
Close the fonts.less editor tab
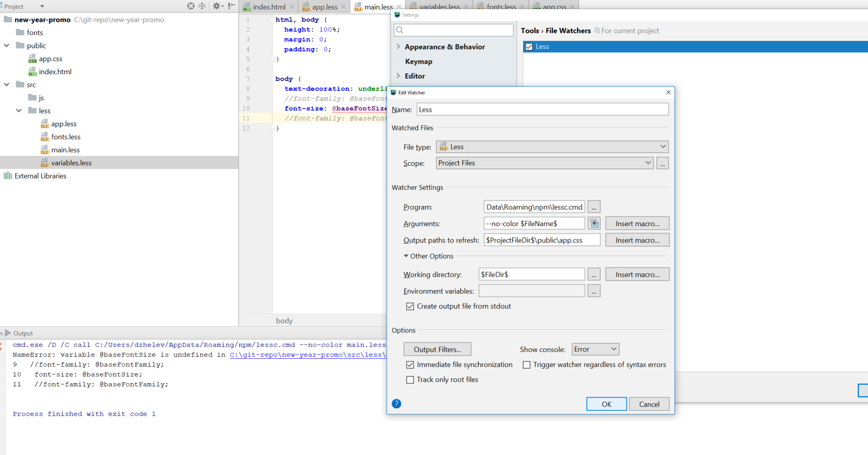pos(522,7)
